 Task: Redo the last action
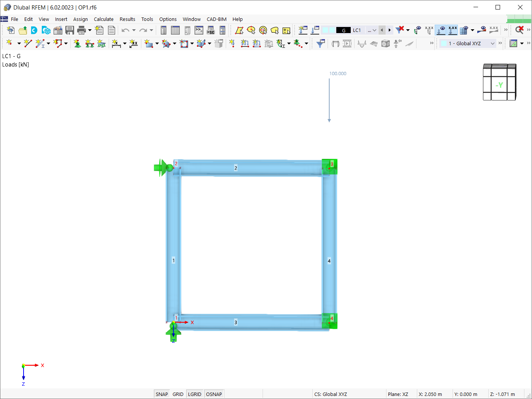[x=143, y=30]
